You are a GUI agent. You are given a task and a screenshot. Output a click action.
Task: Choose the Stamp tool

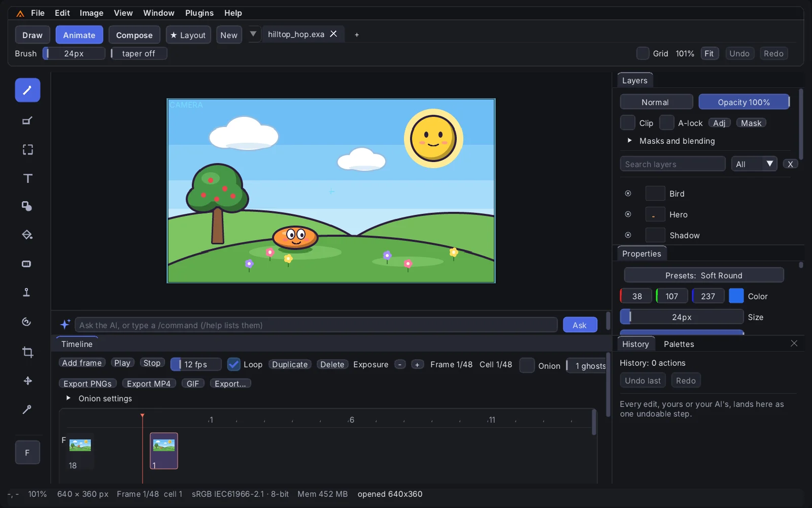[27, 292]
